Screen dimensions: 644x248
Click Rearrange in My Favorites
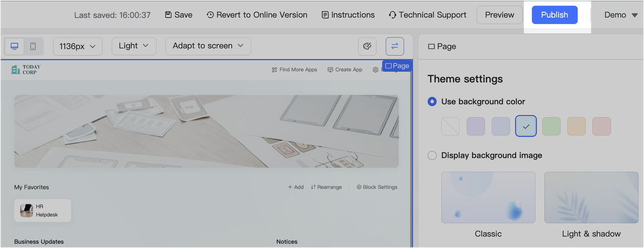coord(326,187)
